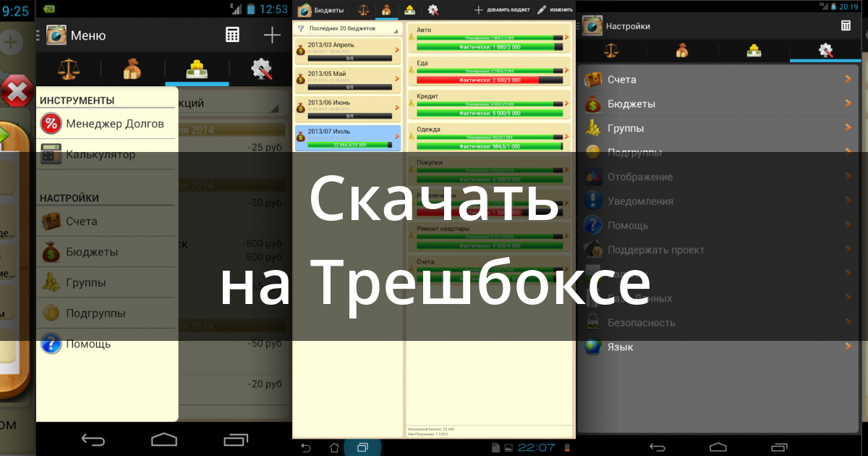Viewport: 868px width, 456px height.
Task: Click the Авто Фактически progress bar
Action: (490, 46)
